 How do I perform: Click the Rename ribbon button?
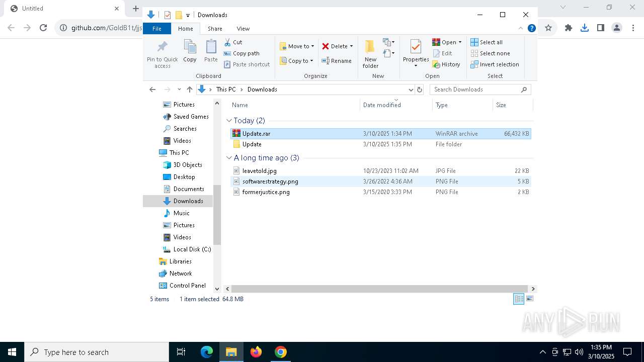pyautogui.click(x=337, y=61)
